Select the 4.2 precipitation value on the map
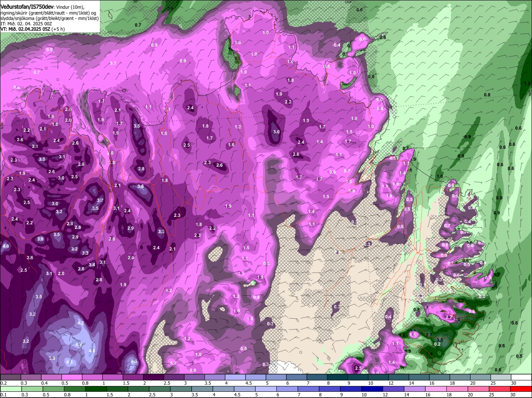The height and width of the screenshot is (398, 532). 81,323
